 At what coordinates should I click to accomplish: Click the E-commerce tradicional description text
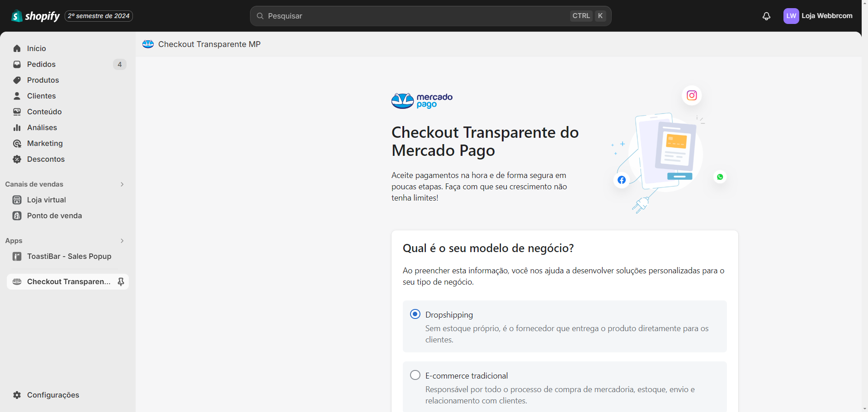560,395
